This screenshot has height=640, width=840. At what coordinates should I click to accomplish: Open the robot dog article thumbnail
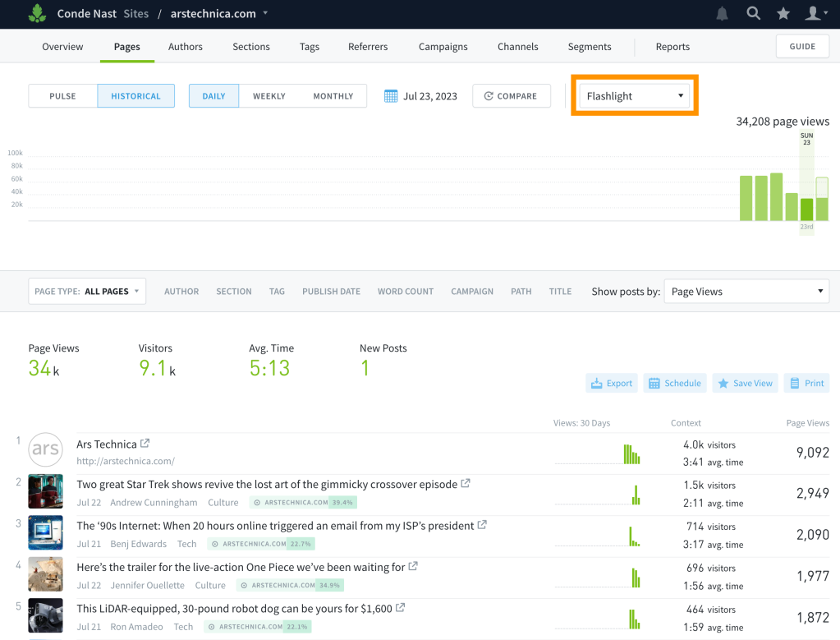pos(45,615)
